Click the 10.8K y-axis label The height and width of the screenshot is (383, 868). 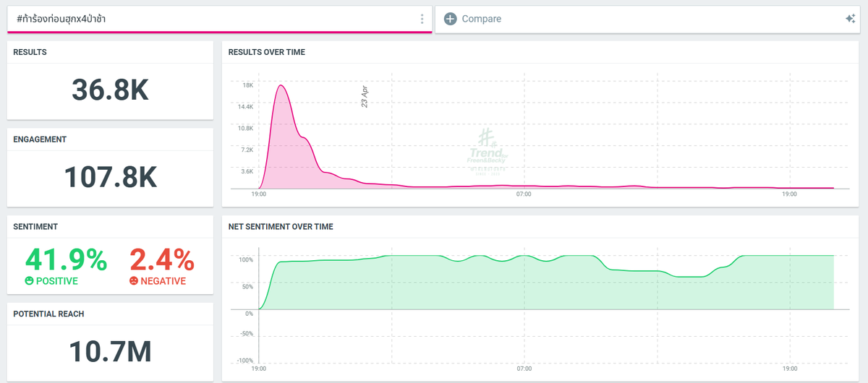(246, 129)
